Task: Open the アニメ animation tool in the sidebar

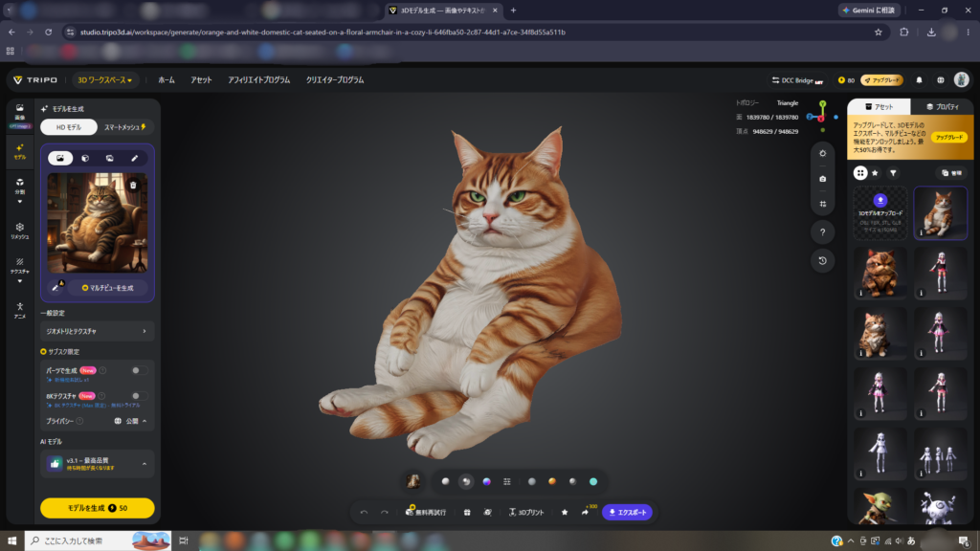Action: point(20,310)
